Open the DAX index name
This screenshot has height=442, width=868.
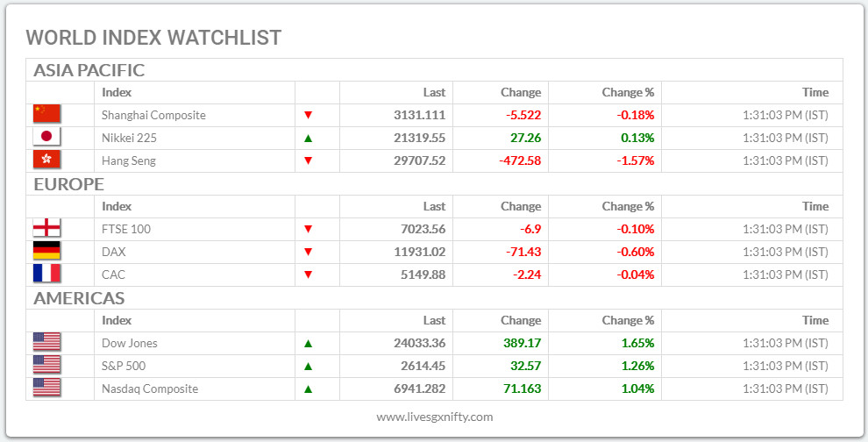113,252
